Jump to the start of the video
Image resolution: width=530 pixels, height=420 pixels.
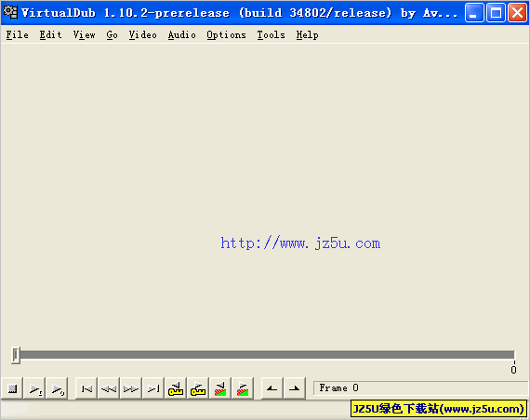pyautogui.click(x=86, y=388)
